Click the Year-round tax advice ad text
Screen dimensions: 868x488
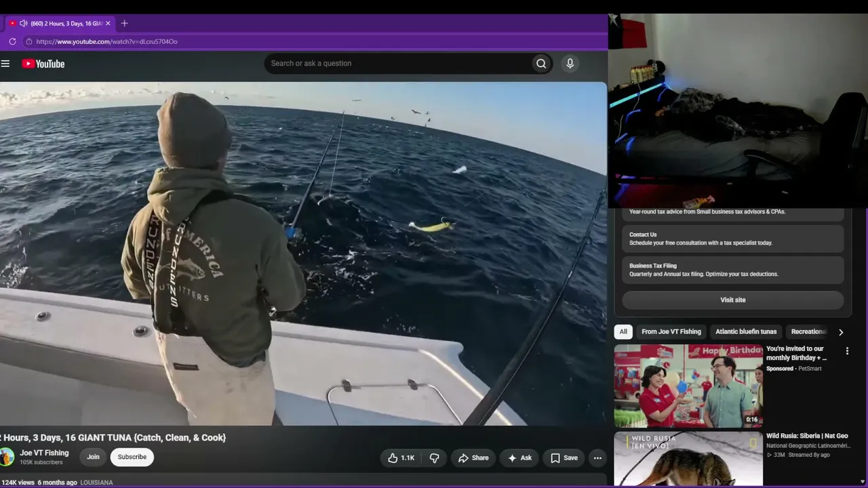pyautogui.click(x=707, y=212)
